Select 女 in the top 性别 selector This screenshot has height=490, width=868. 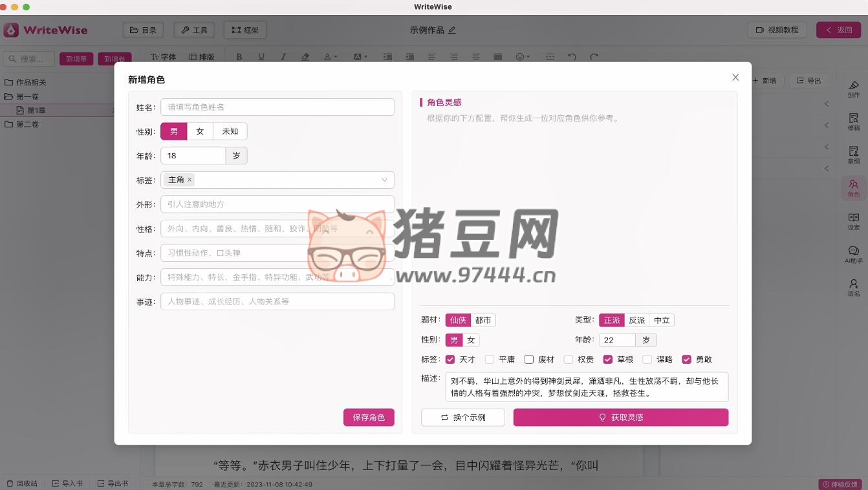(x=200, y=131)
